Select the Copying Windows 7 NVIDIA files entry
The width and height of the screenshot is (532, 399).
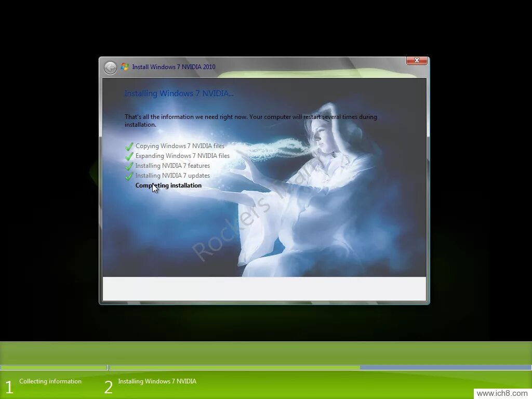click(x=180, y=146)
